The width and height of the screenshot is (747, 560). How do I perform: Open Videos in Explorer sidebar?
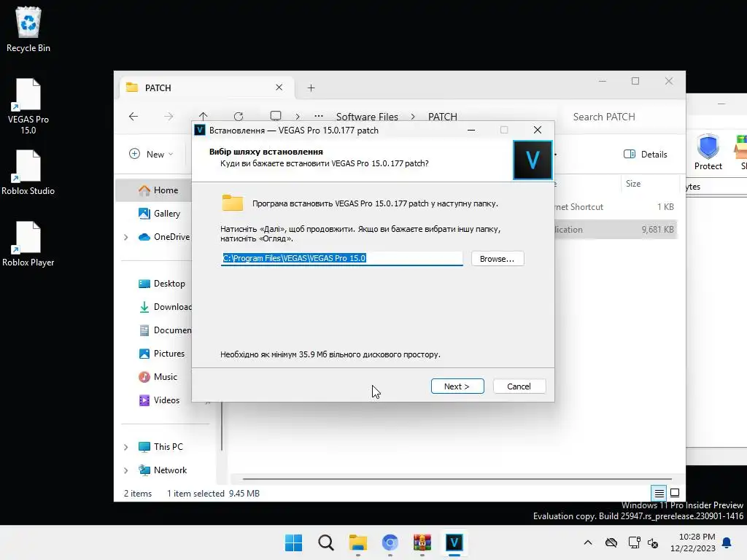coord(158,400)
